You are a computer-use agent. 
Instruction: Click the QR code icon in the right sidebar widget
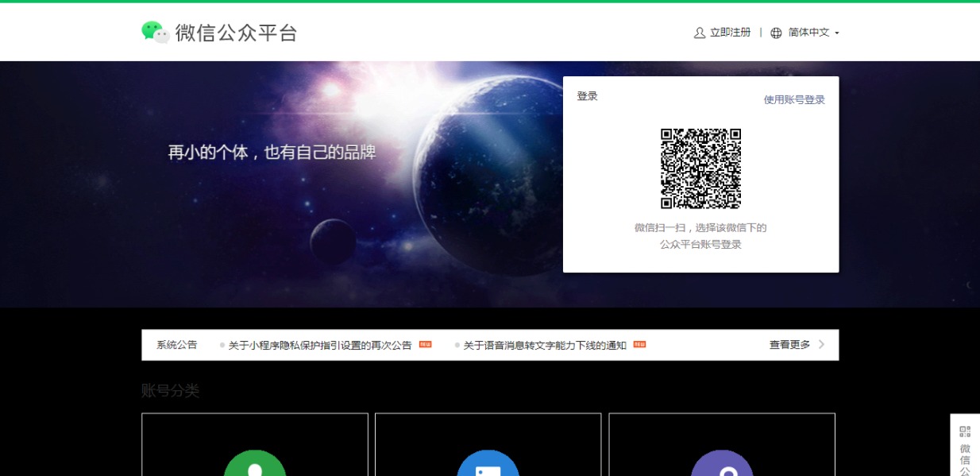click(965, 431)
